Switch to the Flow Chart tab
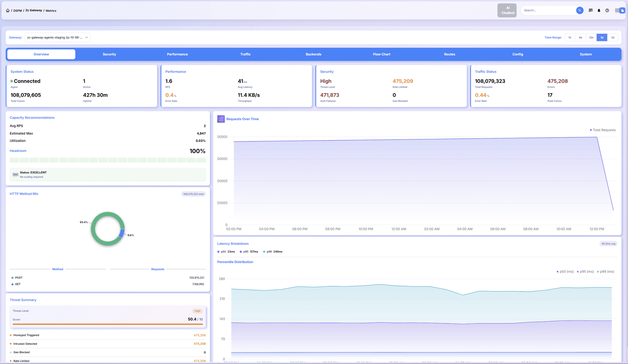 (x=381, y=54)
